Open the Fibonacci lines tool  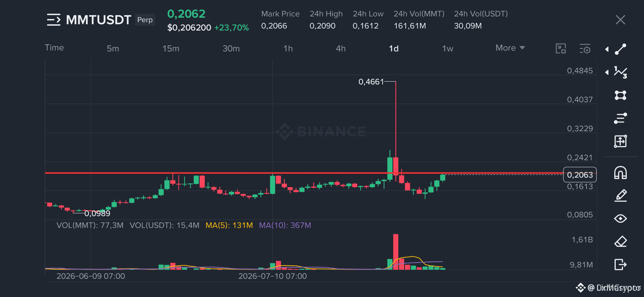(x=621, y=118)
